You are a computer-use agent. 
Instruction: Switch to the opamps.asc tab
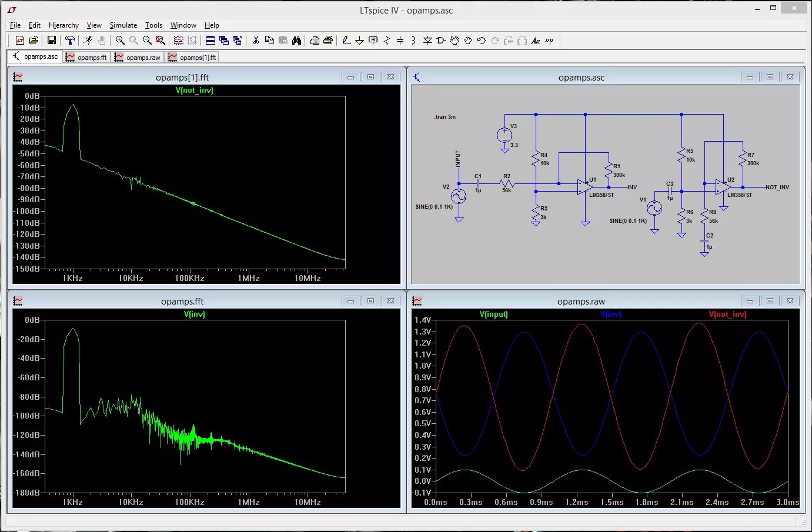[x=35, y=57]
